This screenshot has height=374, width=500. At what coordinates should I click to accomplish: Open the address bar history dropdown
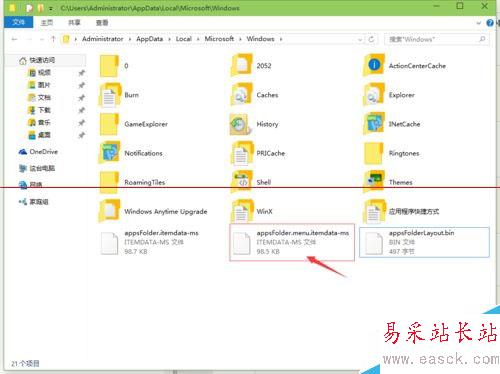click(360, 39)
